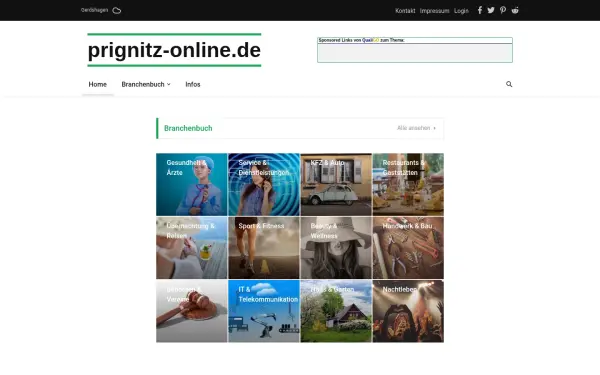
Task: Open the Reddit icon in top bar
Action: tap(515, 10)
